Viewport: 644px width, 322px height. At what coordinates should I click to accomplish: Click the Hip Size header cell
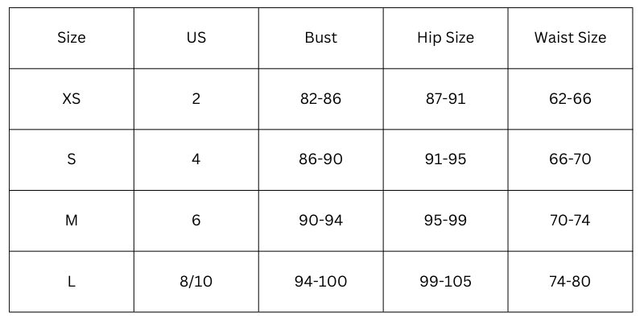(445, 38)
